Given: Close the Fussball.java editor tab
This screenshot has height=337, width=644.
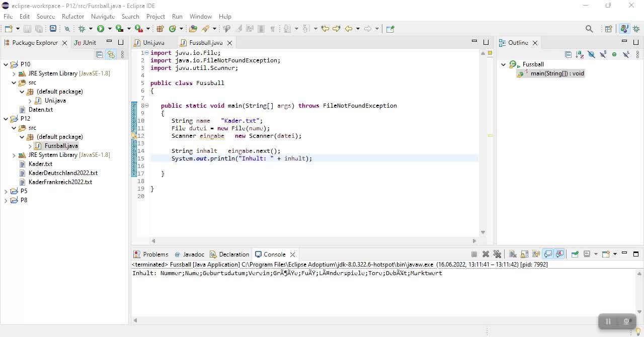Looking at the screenshot, I should click(x=230, y=43).
